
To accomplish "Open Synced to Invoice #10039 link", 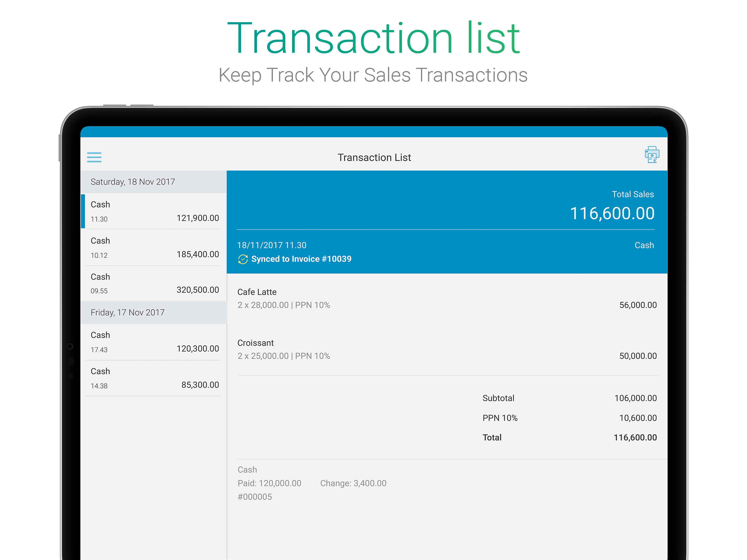I will [x=301, y=259].
